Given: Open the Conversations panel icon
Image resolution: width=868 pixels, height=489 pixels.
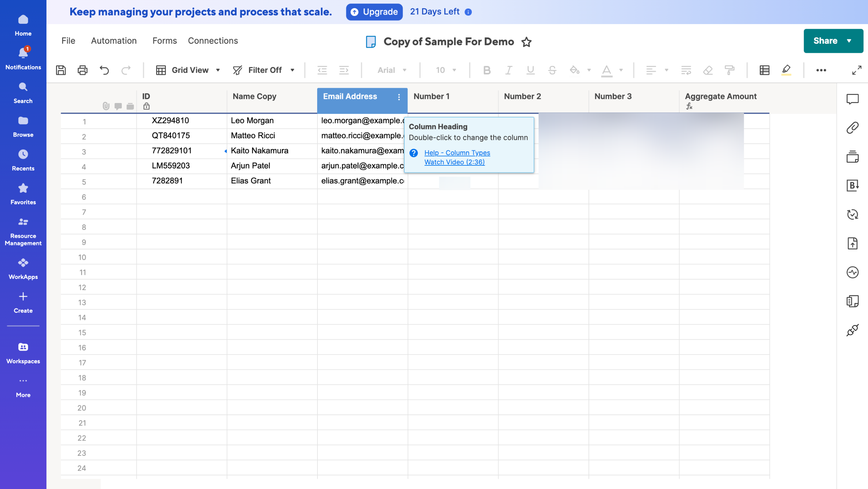Looking at the screenshot, I should [x=852, y=99].
